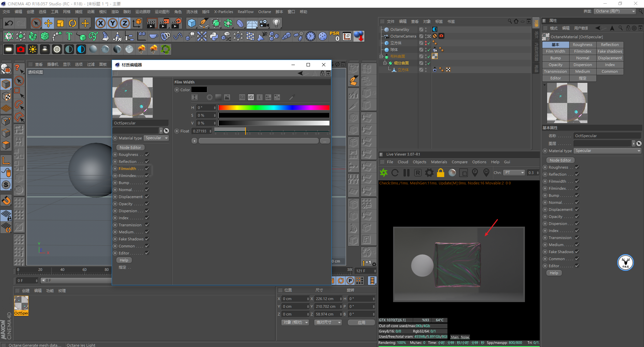Click Node Editor button in Attributes panel
This screenshot has height=347, width=644.
coord(560,160)
